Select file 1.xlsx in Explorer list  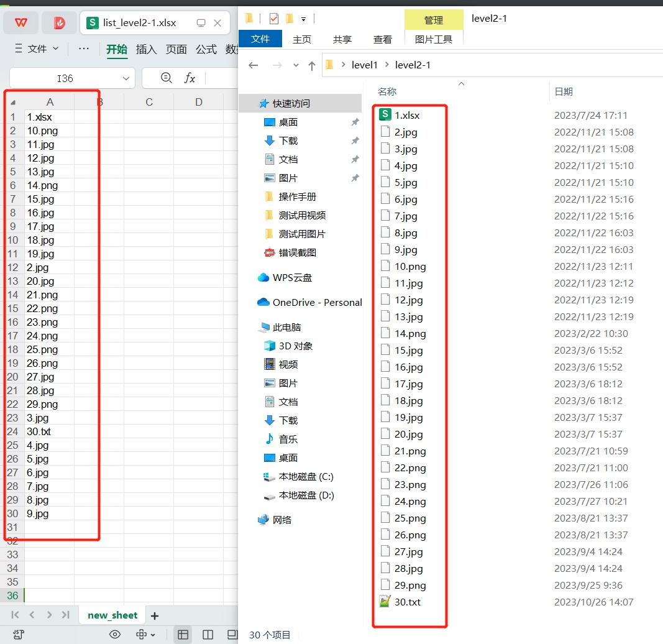(x=407, y=115)
